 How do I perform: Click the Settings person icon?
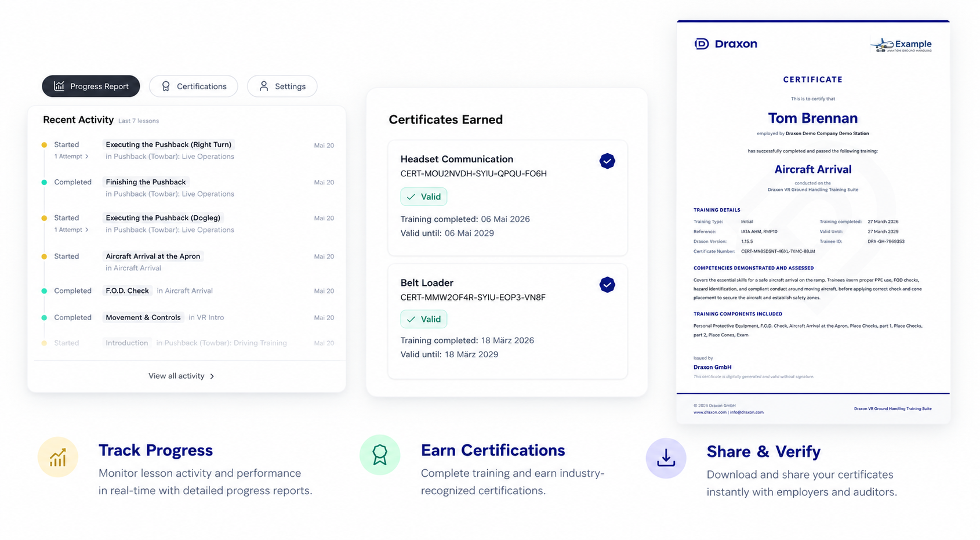click(x=264, y=86)
